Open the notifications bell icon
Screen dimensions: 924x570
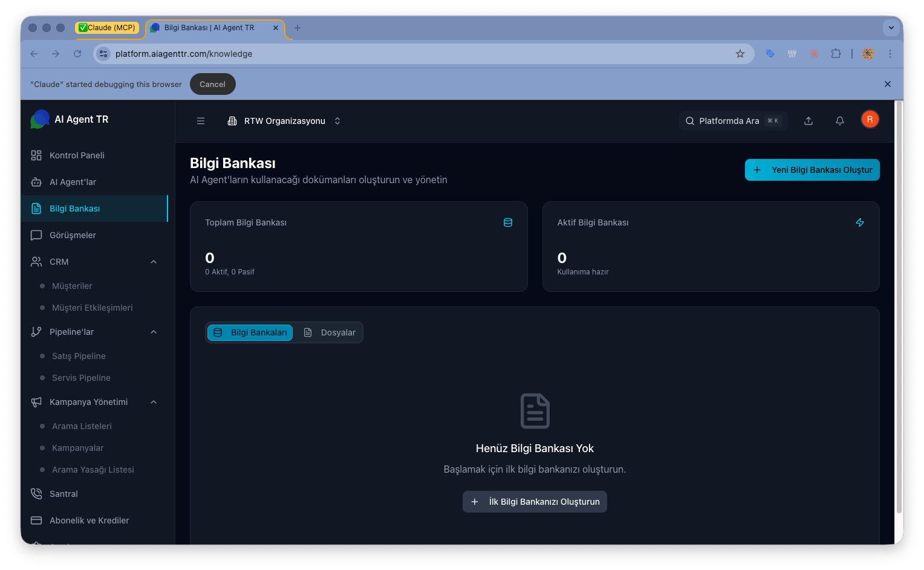tap(840, 121)
